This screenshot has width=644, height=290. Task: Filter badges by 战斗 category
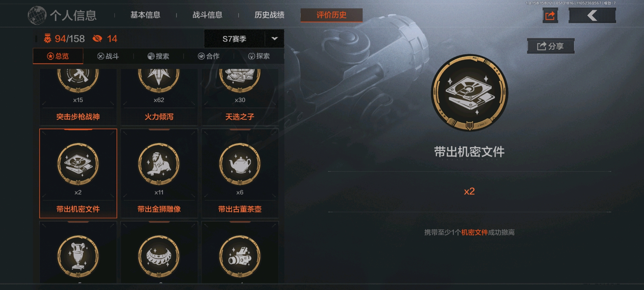point(108,56)
